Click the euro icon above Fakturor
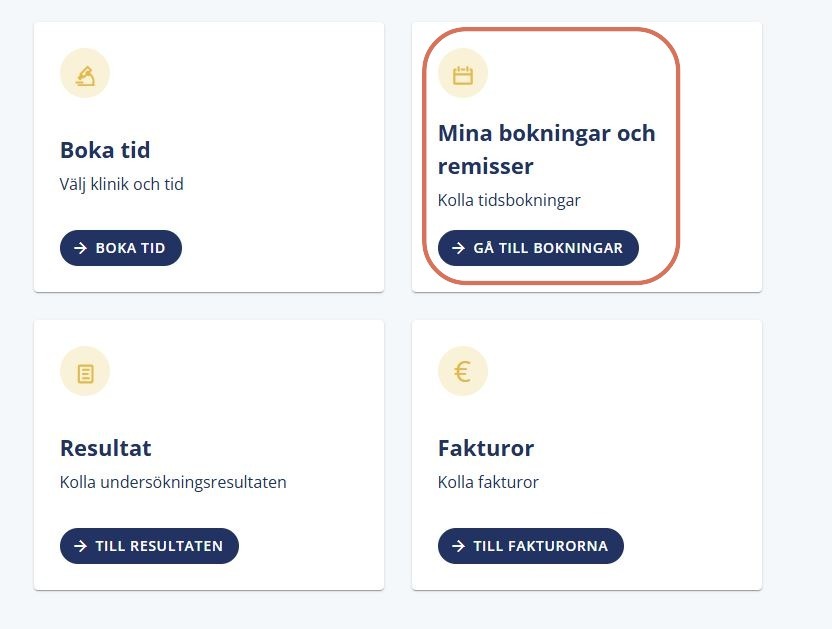Viewport: 832px width, 629px height. [463, 371]
